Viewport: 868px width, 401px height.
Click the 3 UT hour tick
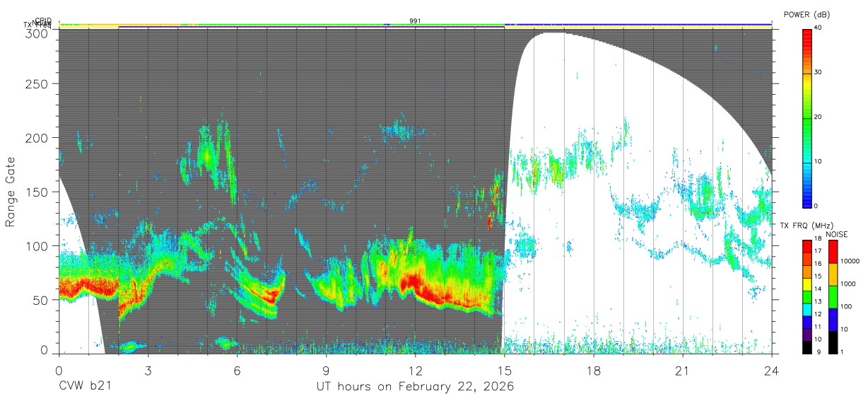point(148,370)
